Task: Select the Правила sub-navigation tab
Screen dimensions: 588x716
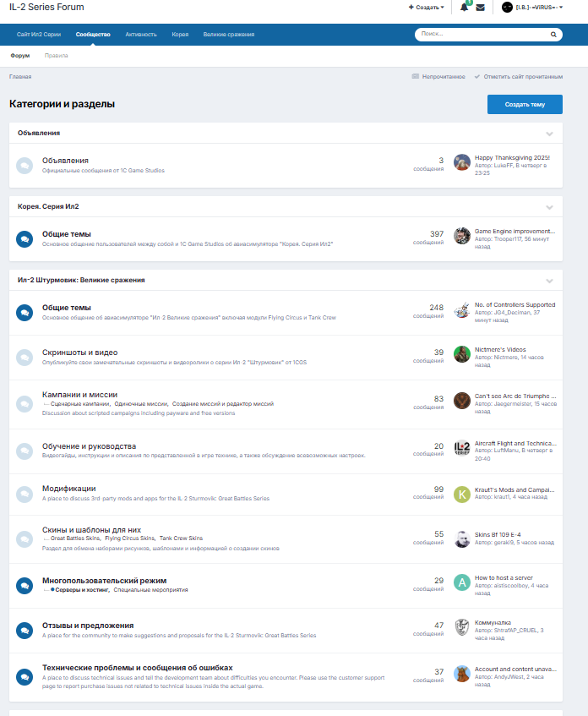Action: (x=56, y=56)
